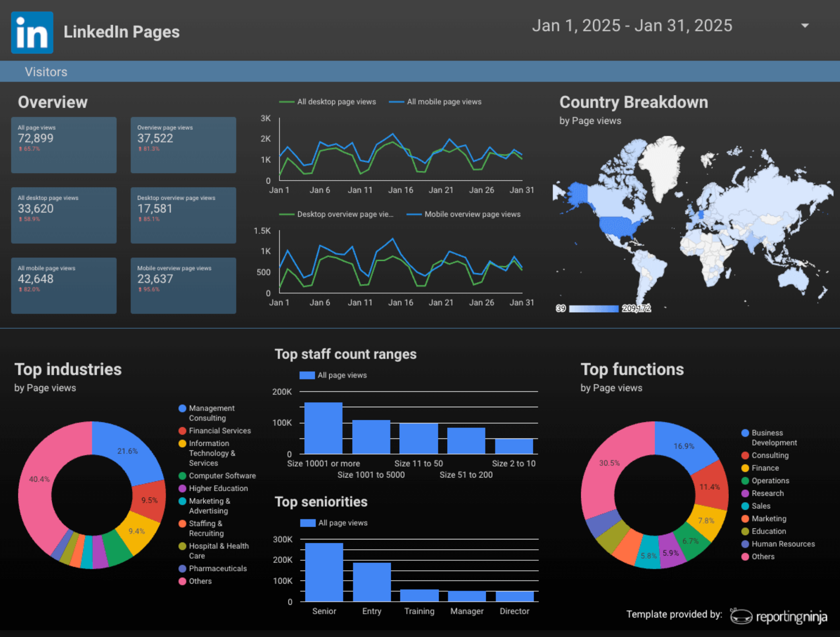Click the 11.4% slice of functions donut

tap(711, 487)
